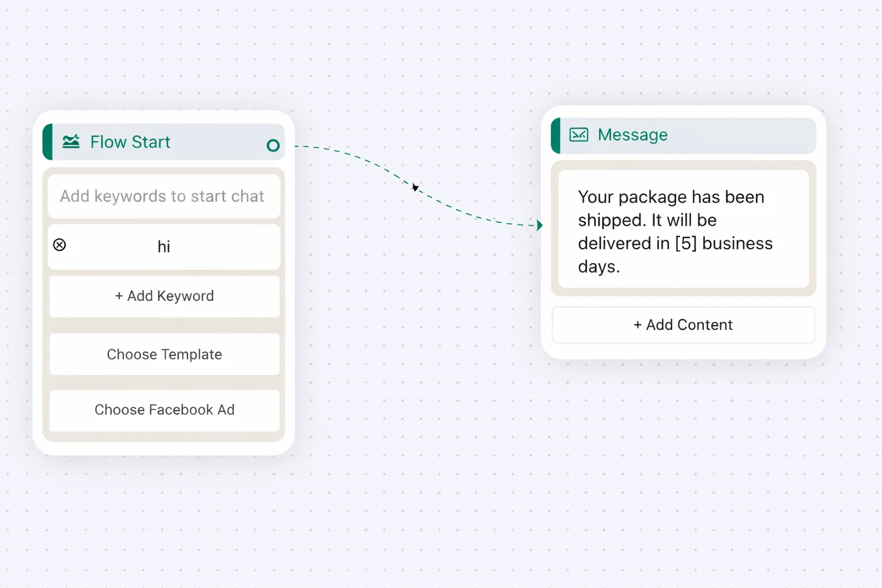
Task: Click "Choose Facebook Ad"
Action: pyautogui.click(x=164, y=409)
